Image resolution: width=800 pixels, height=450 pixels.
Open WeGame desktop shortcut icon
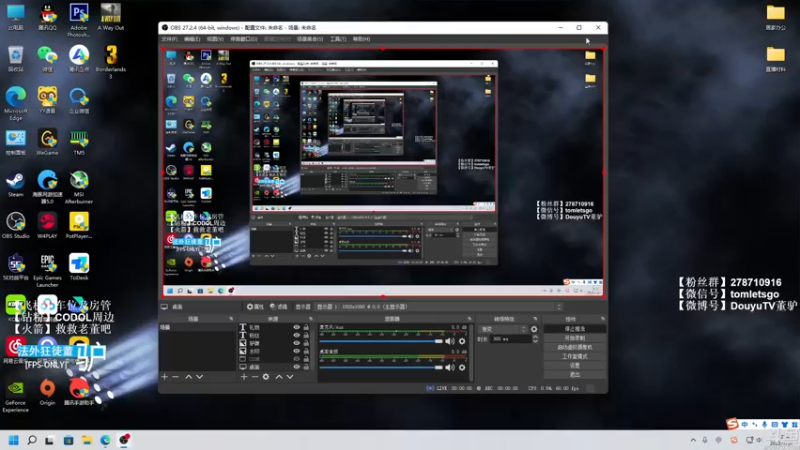click(47, 142)
